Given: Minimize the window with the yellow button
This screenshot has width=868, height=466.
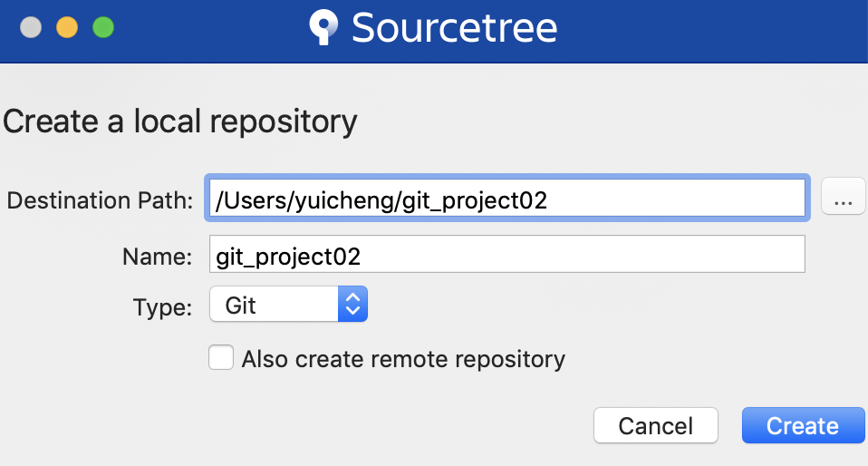Looking at the screenshot, I should [x=67, y=27].
